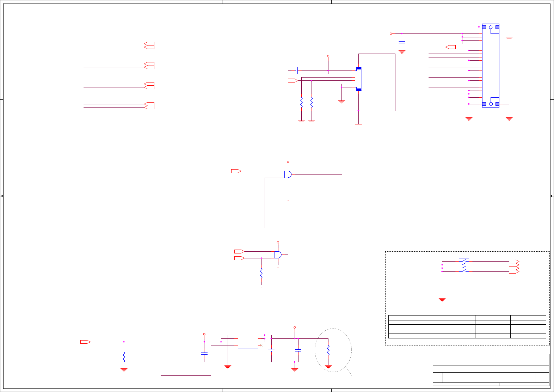The height and width of the screenshot is (392, 554).
Task: Select the topmost output port of the DIP switch
Action: coord(514,262)
